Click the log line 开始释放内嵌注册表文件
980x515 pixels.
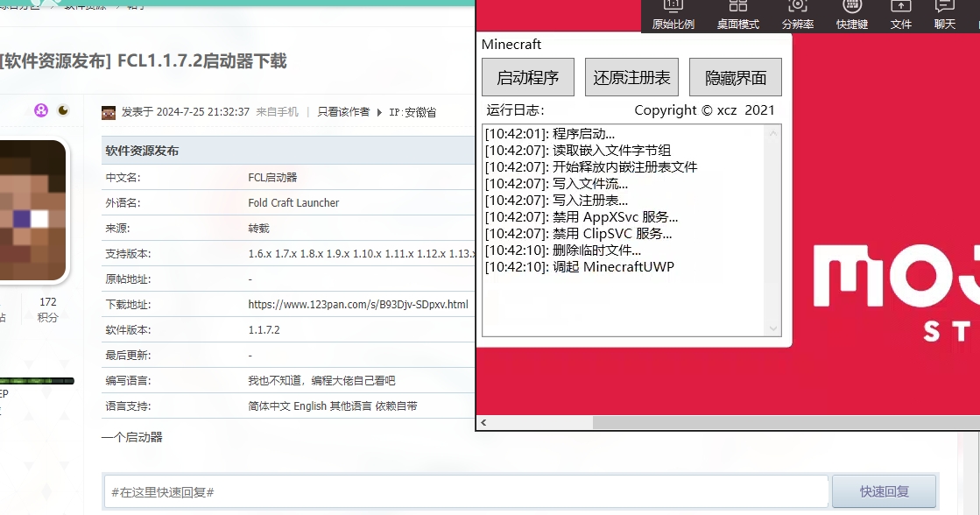(591, 167)
